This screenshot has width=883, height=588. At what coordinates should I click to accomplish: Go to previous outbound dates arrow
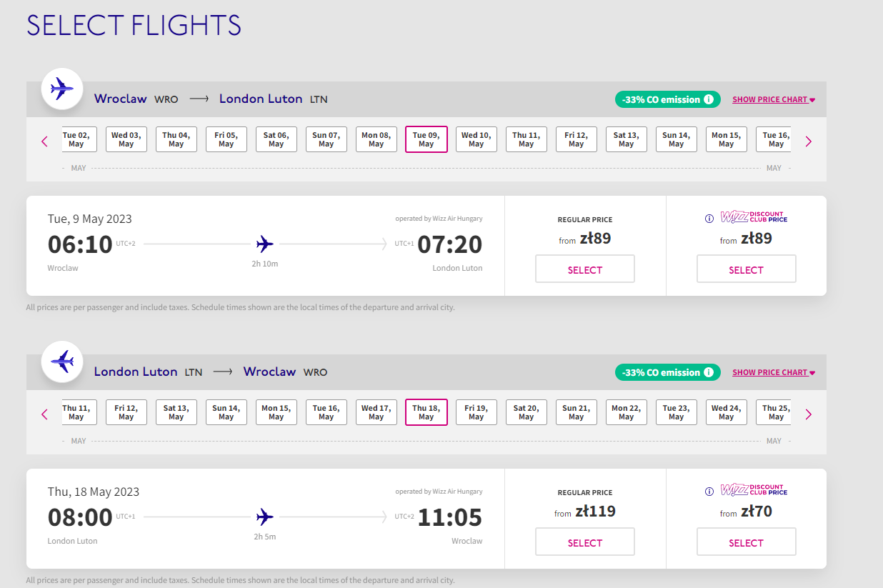click(45, 141)
